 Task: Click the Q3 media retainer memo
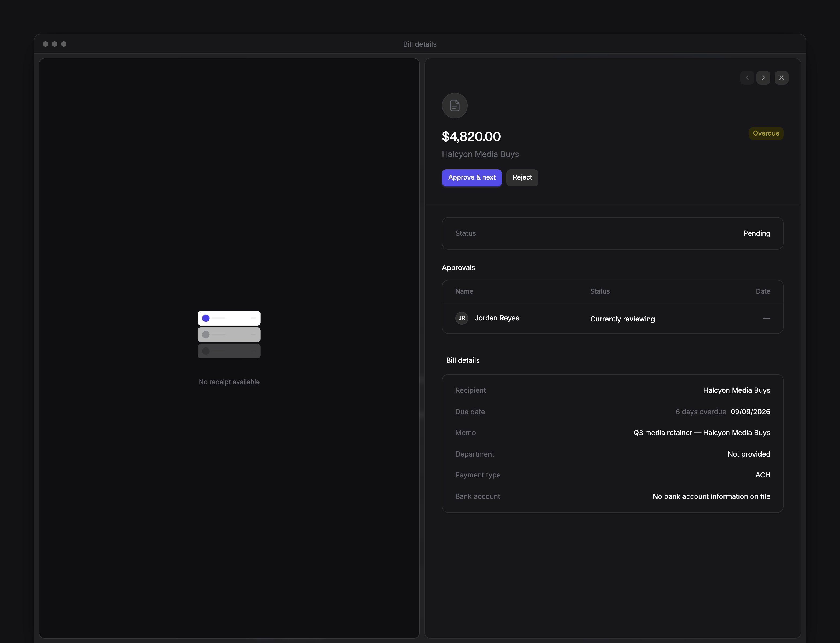[x=702, y=433]
